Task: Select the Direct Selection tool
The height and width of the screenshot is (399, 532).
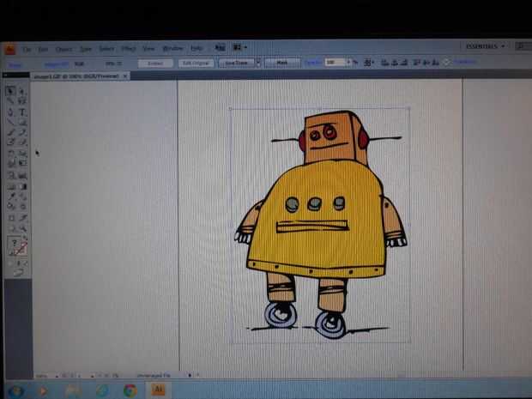Action: 22,91
